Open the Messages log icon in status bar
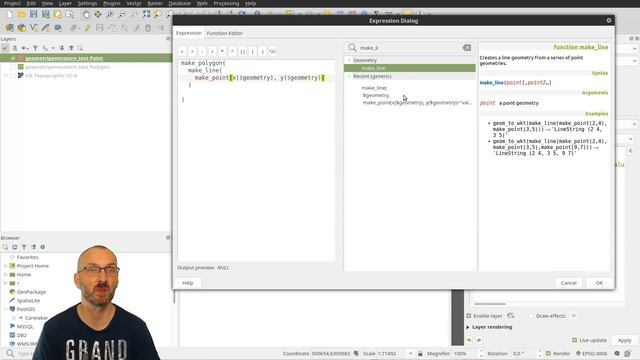Screen dimensions: 640x360 [617, 353]
